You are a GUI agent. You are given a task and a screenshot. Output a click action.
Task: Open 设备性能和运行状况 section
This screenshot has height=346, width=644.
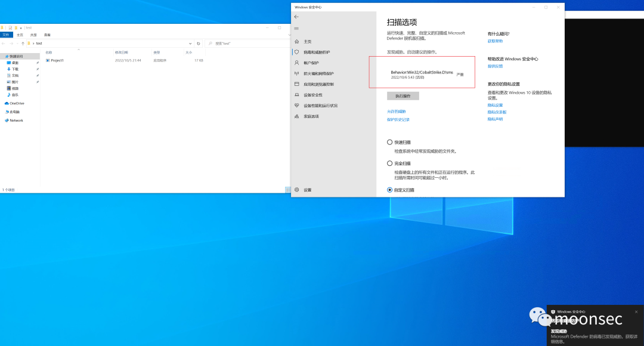[x=320, y=106]
